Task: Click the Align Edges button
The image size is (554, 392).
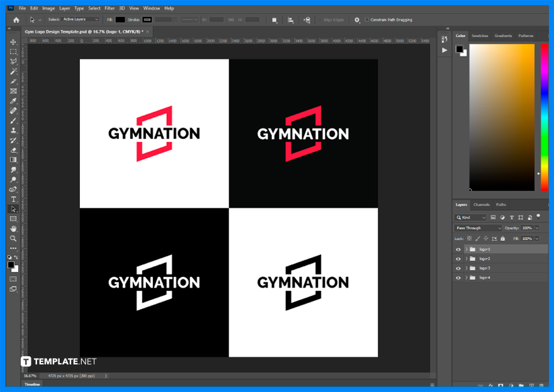Action: point(332,20)
